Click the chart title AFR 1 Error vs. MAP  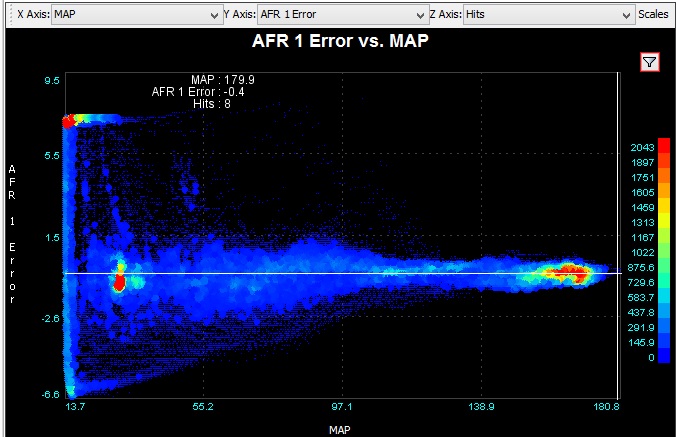(x=340, y=41)
